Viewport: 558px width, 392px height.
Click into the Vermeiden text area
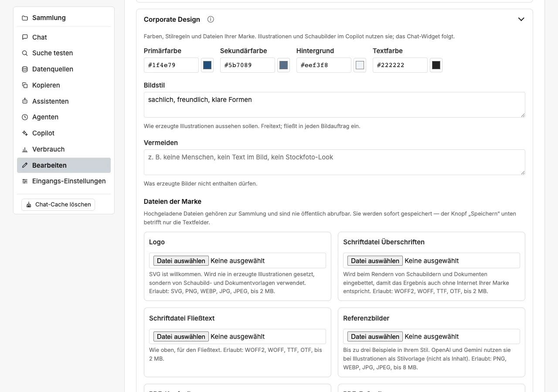(x=334, y=162)
